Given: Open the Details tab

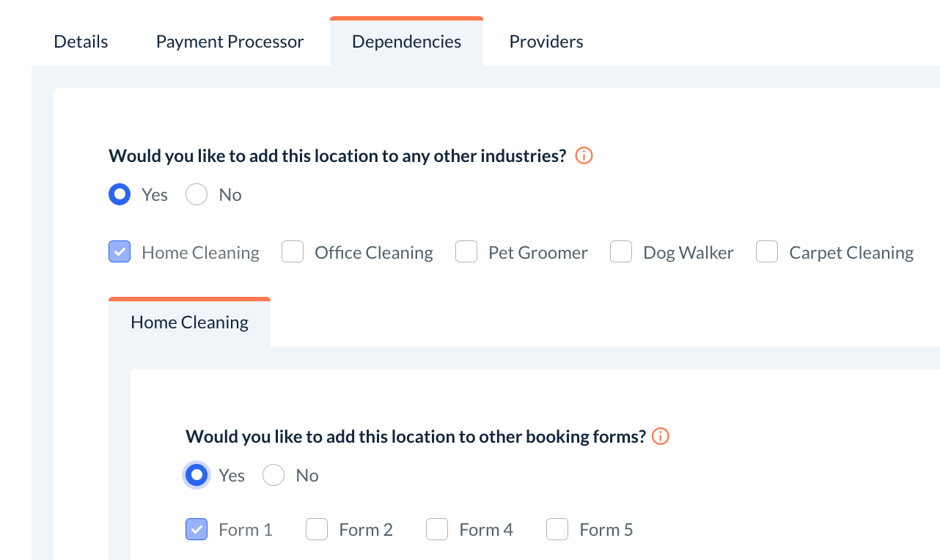Looking at the screenshot, I should click(81, 42).
